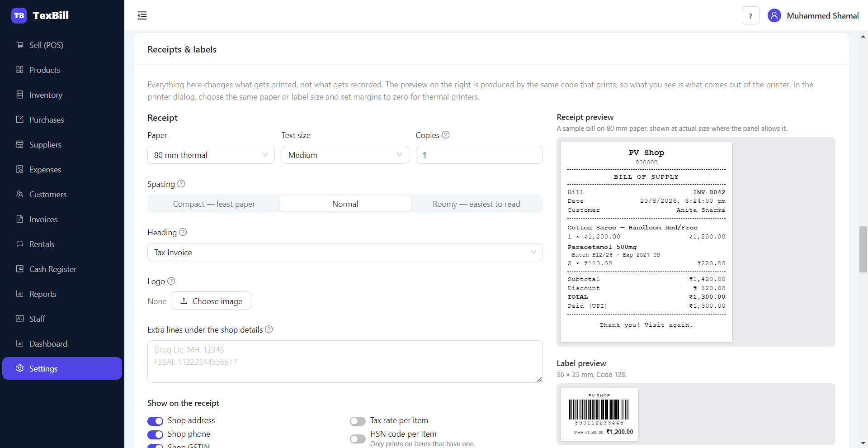Viewport: 868px width, 448px height.
Task: Click the Invoices document icon
Action: tap(20, 219)
